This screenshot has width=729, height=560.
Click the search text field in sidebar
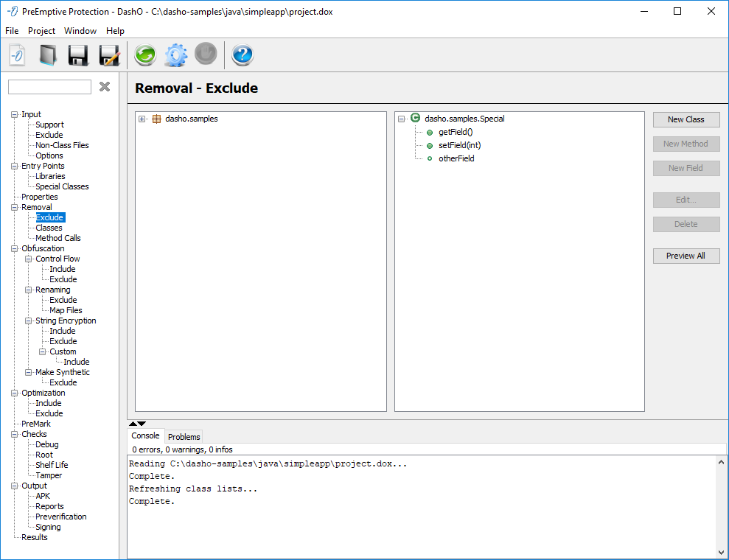click(x=49, y=87)
